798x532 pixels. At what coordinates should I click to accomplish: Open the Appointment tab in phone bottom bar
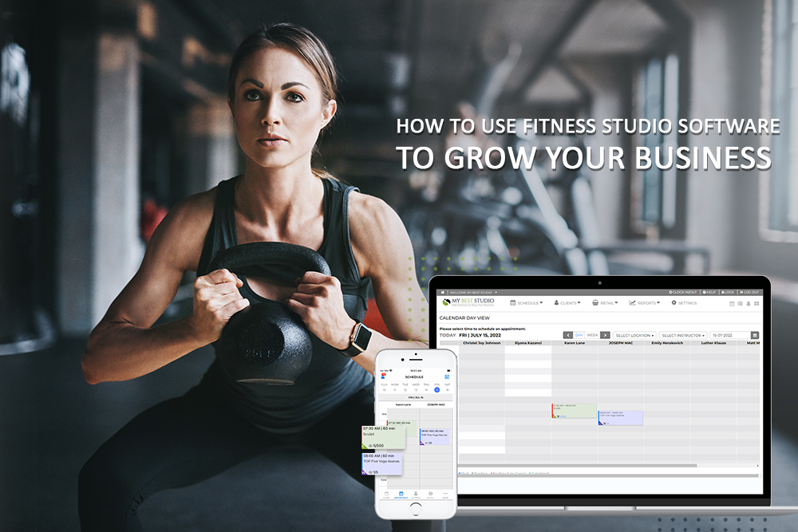click(401, 495)
